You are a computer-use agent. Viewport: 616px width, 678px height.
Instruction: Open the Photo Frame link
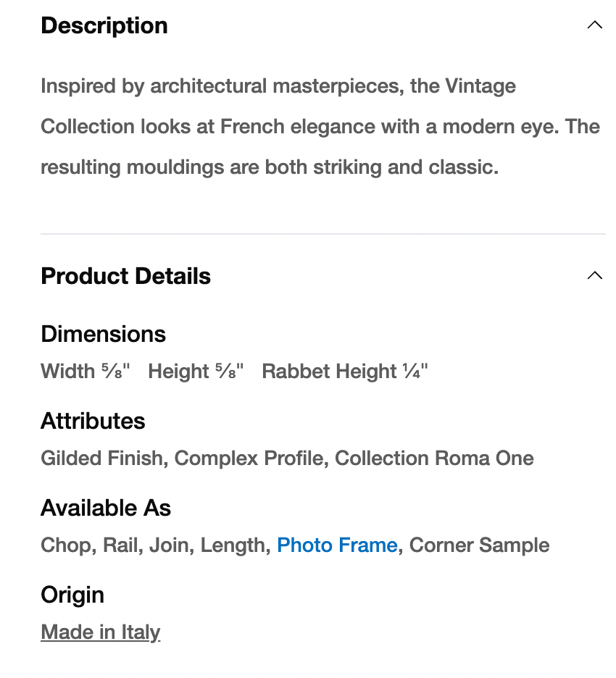coord(337,545)
